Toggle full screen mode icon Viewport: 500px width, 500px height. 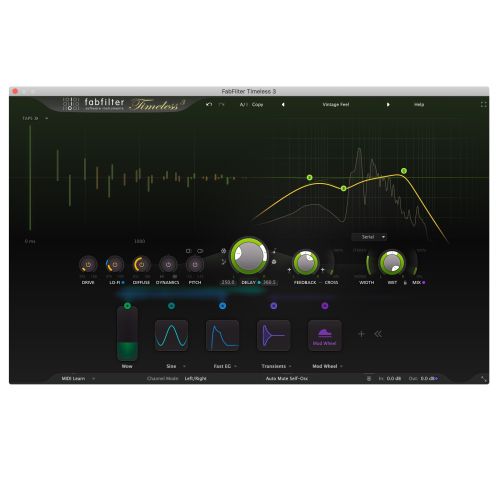pos(484,104)
